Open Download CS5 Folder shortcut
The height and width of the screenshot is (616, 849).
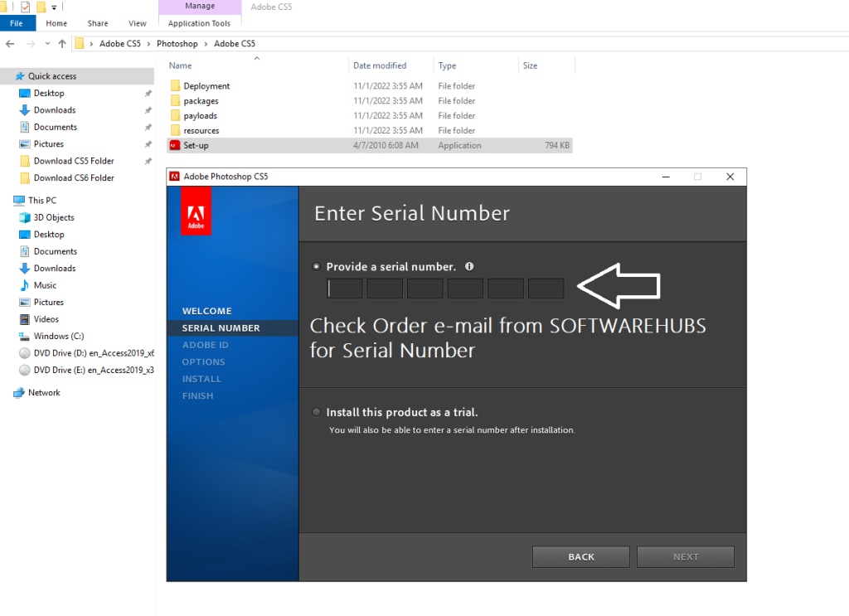pos(74,161)
